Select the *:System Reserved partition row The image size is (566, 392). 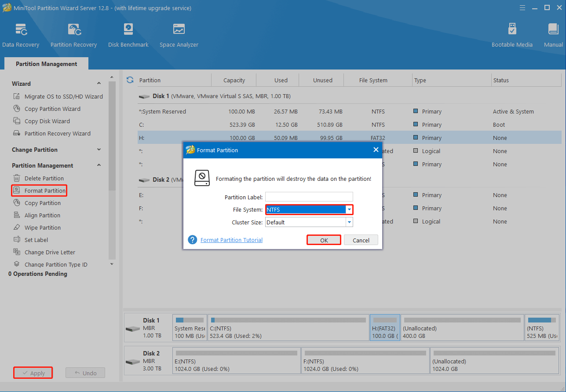[349, 111]
